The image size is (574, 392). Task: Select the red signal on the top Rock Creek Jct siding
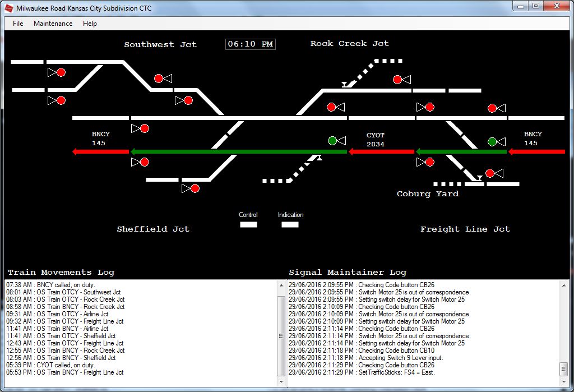coord(397,80)
